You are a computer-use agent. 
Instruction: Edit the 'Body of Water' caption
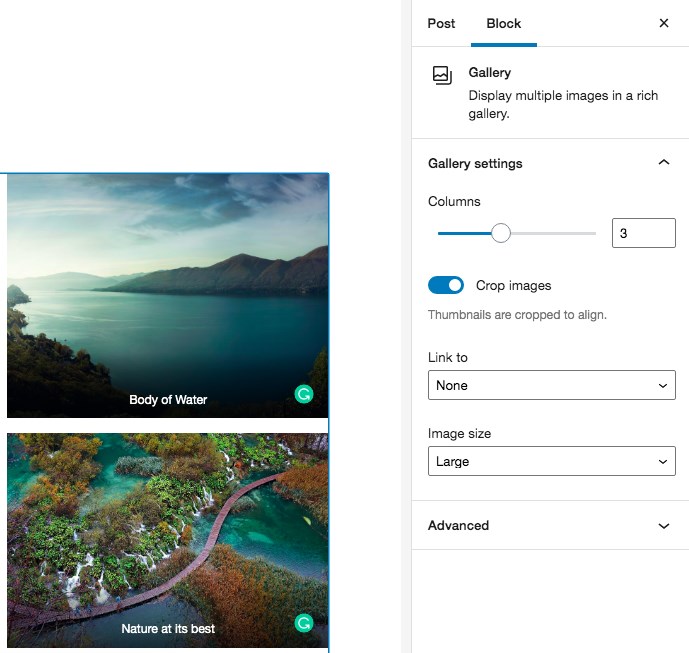pos(168,399)
